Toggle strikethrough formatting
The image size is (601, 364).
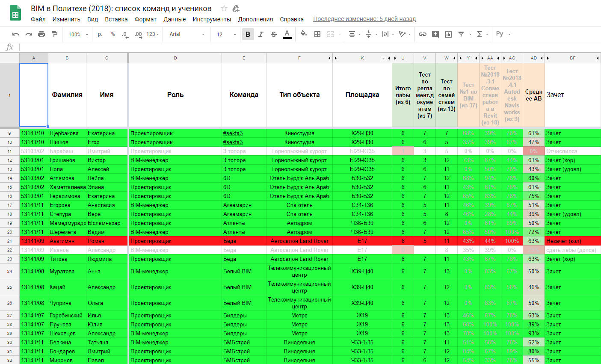[x=274, y=34]
